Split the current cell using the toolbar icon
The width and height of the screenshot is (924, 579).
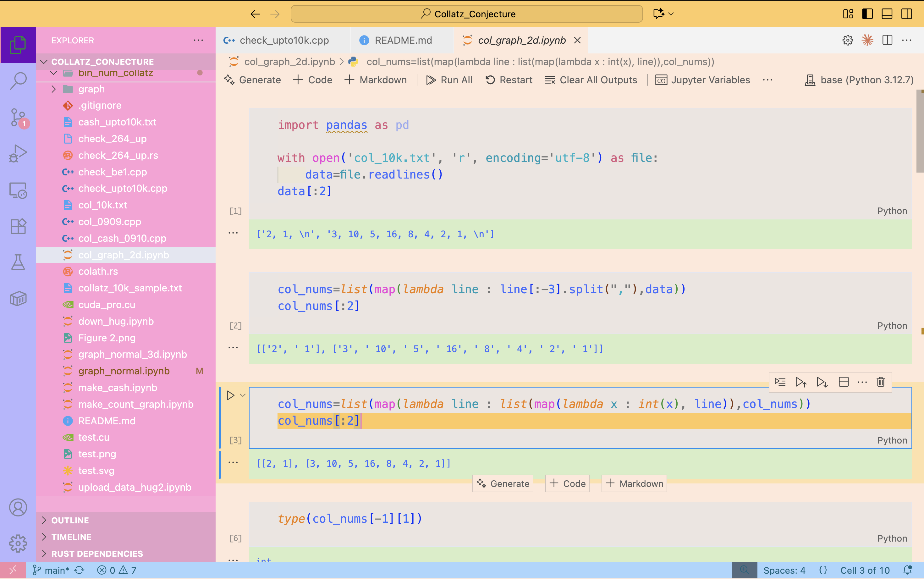tap(844, 382)
